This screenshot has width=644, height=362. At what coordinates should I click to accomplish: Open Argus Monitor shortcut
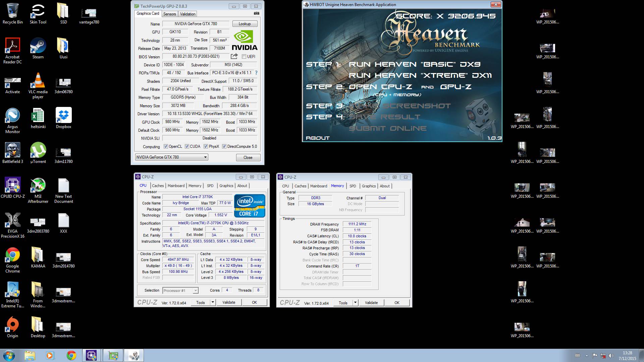[13, 120]
